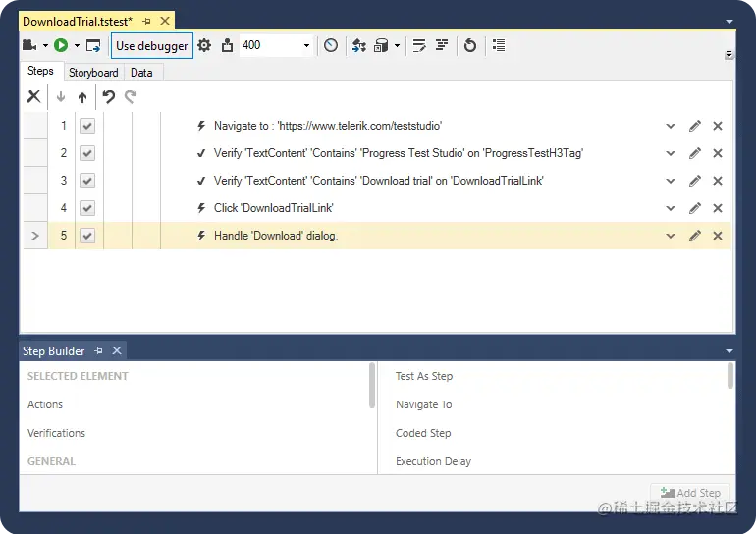Image resolution: width=756 pixels, height=534 pixels.
Task: Toggle the Use debugger button
Action: coord(152,46)
